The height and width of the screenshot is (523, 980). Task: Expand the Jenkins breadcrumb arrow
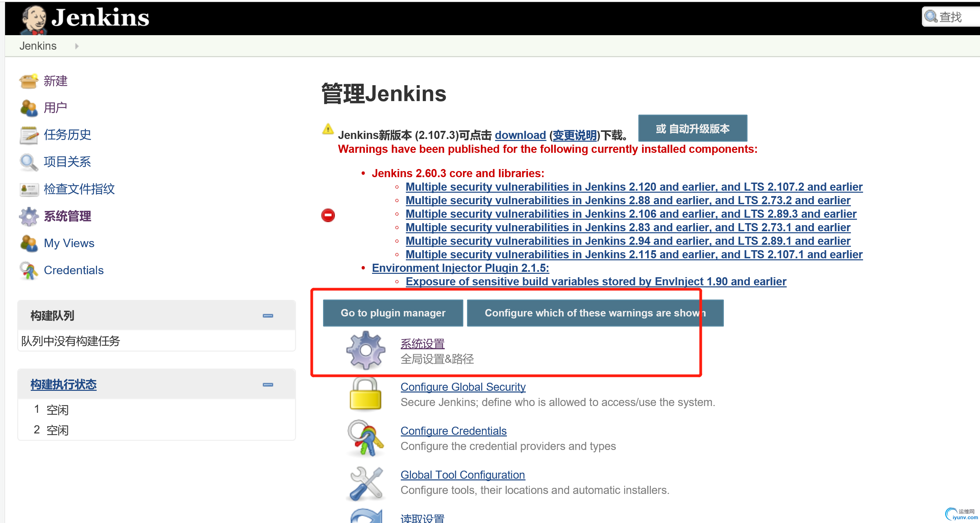(77, 46)
